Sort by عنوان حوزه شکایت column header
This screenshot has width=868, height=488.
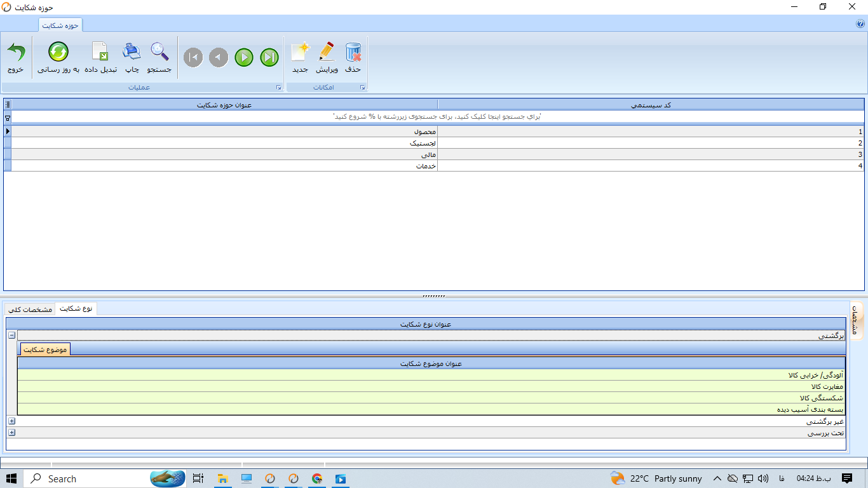pos(224,105)
